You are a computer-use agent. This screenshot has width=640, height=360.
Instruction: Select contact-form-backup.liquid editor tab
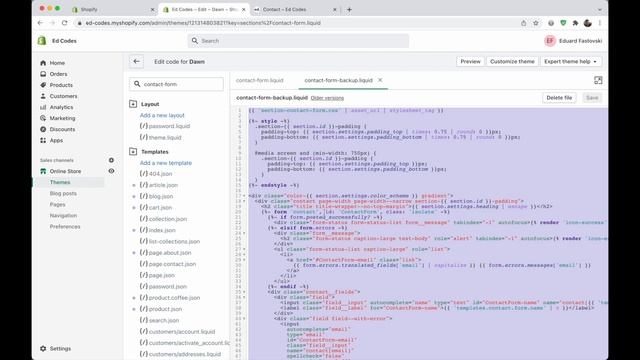click(x=338, y=80)
